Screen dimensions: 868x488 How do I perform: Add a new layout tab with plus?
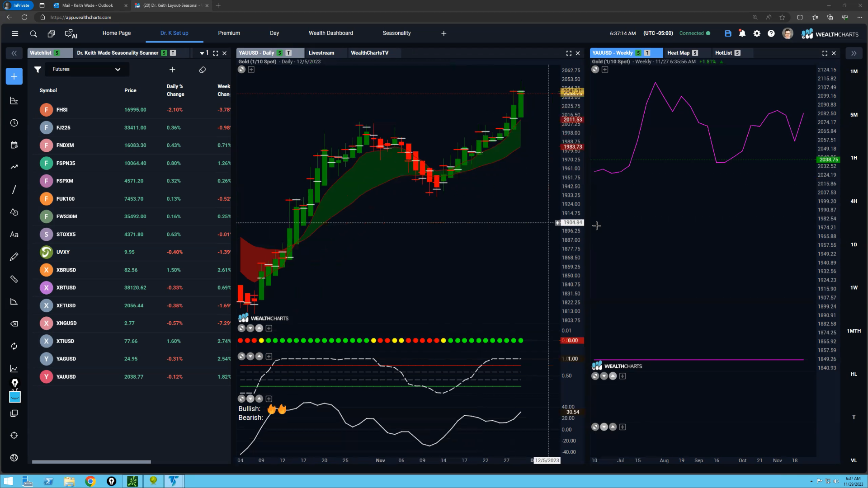click(443, 33)
